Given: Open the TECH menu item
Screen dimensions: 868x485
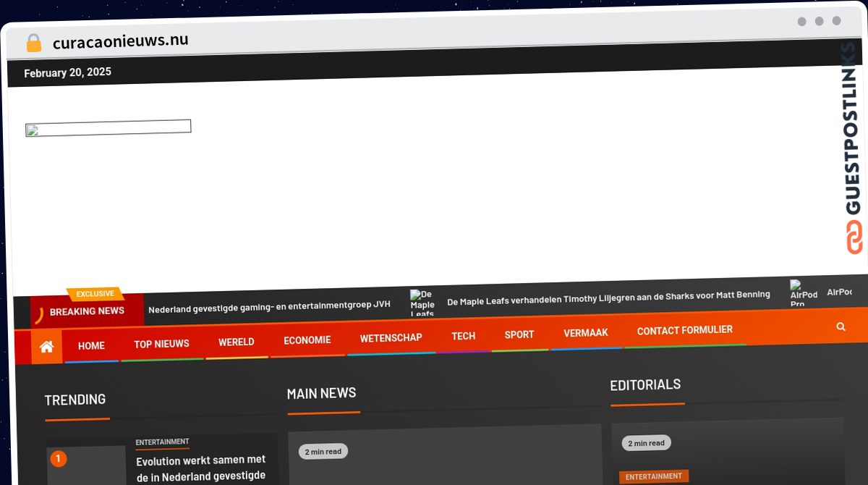Looking at the screenshot, I should pyautogui.click(x=463, y=336).
